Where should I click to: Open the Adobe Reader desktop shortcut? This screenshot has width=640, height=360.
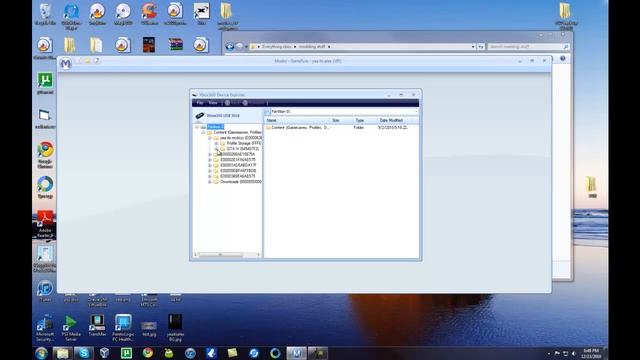point(45,224)
